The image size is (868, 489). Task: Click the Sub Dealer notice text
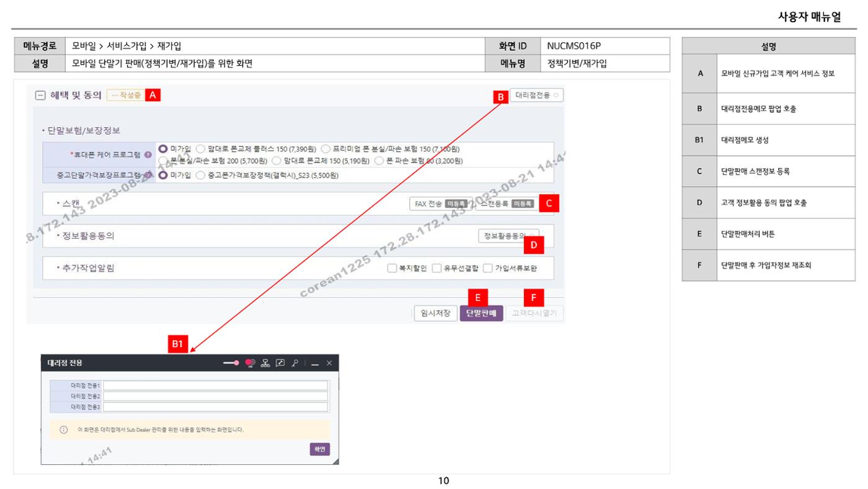(x=160, y=429)
